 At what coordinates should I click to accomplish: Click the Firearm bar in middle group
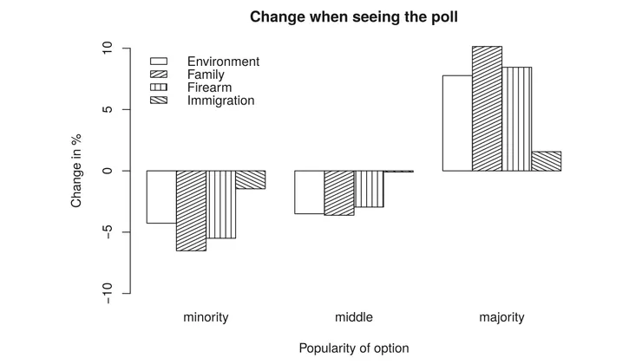coord(369,189)
